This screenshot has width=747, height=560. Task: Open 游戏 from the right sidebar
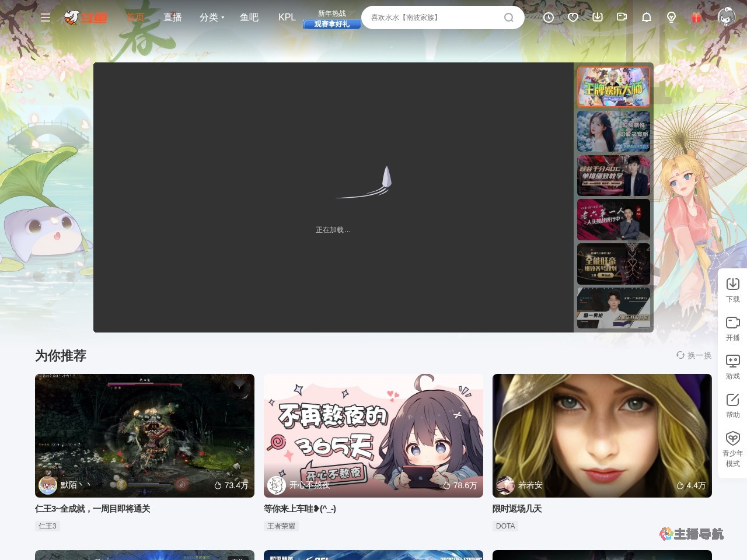[x=733, y=367]
